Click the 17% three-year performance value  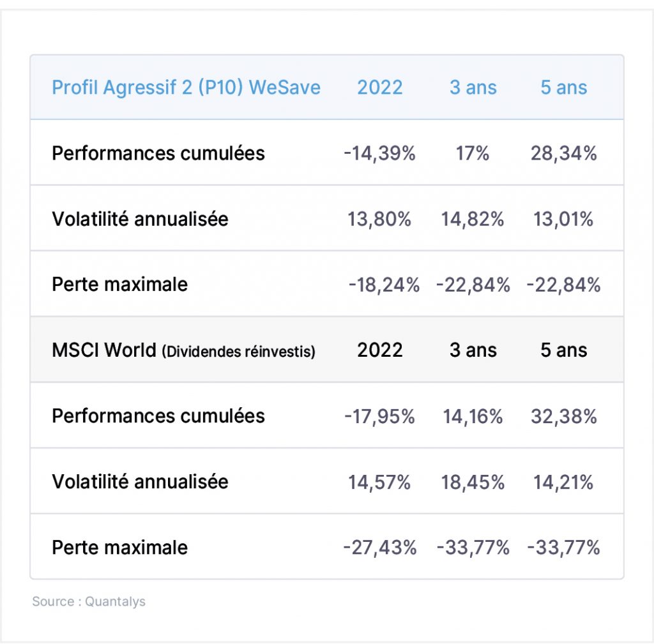(x=472, y=153)
